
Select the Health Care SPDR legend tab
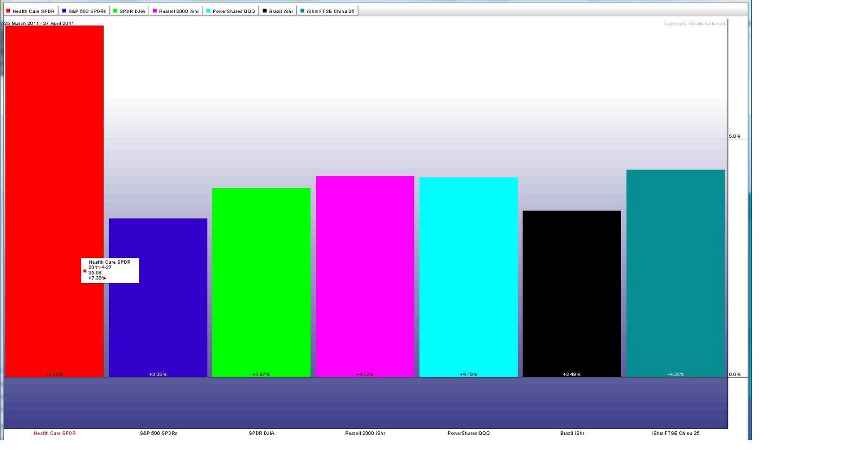(x=30, y=11)
